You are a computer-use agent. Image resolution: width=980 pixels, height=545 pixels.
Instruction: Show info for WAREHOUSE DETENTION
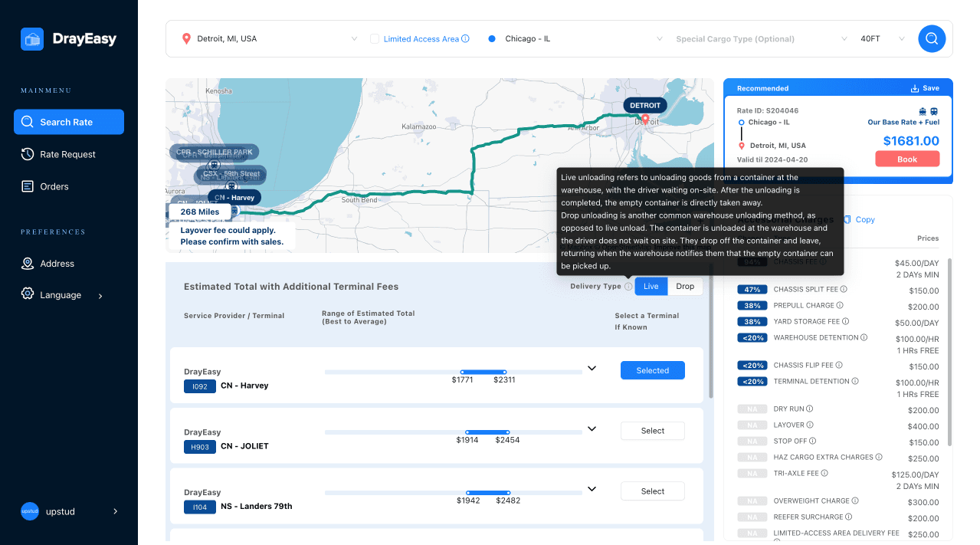coord(864,337)
